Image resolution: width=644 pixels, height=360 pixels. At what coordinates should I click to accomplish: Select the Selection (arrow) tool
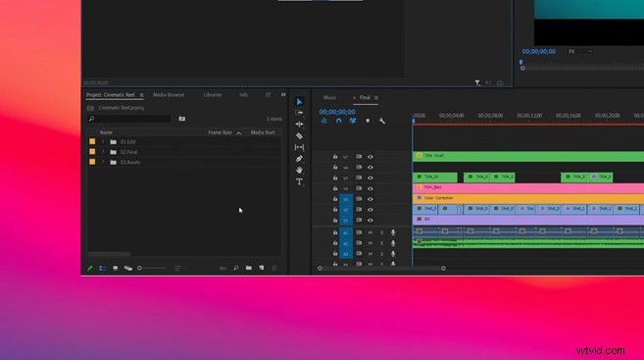tap(299, 101)
